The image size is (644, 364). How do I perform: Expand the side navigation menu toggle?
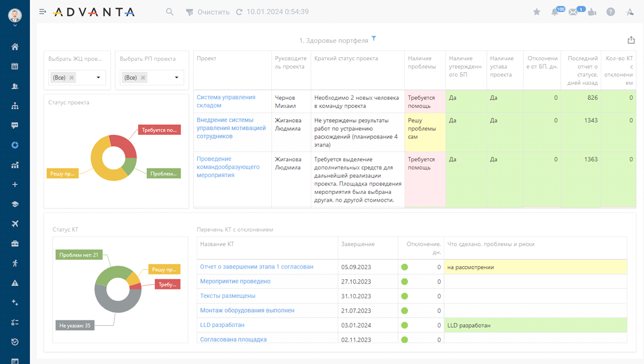[x=42, y=12]
